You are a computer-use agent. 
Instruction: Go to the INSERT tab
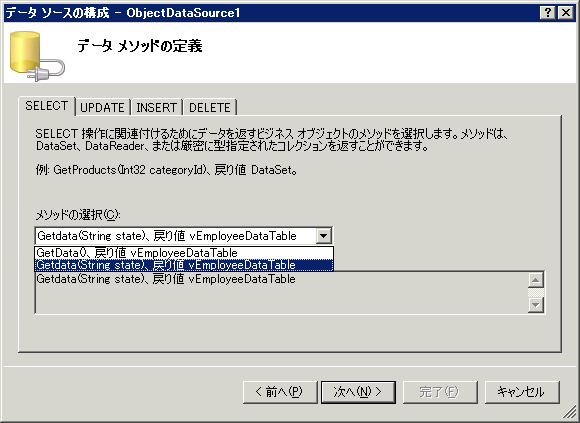tap(156, 108)
